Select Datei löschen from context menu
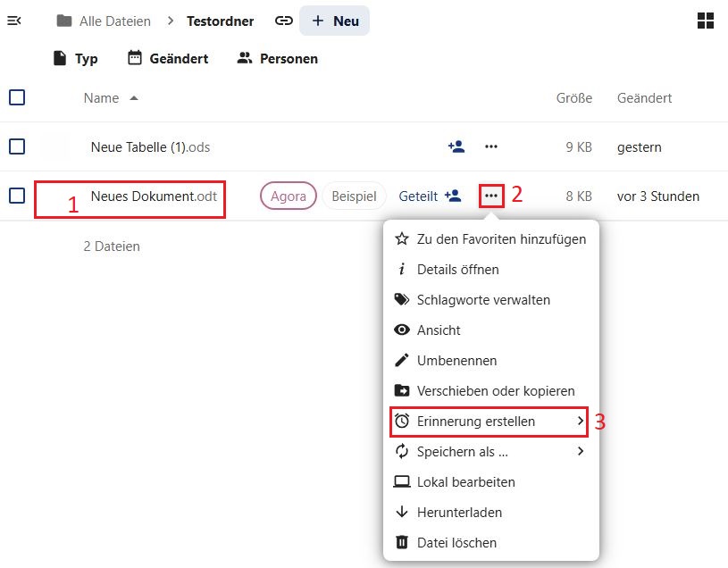 pos(490,542)
